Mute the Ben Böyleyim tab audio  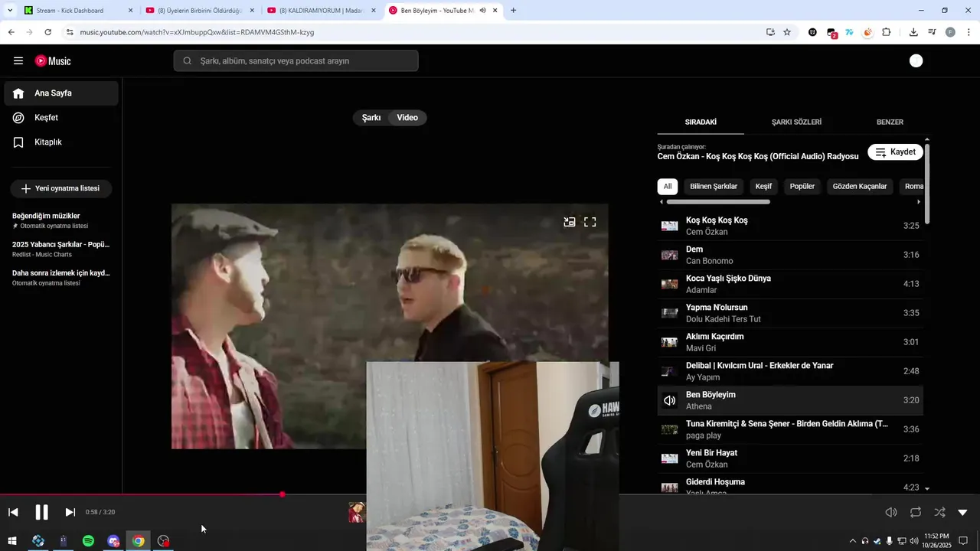483,11
